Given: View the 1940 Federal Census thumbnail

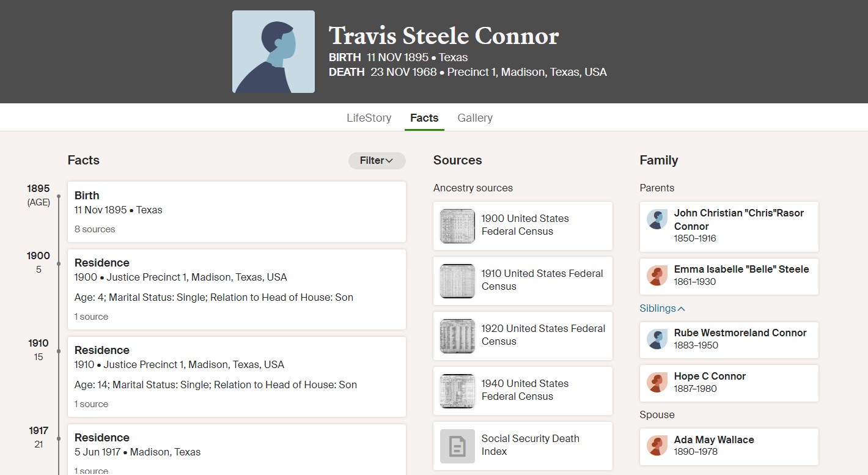Looking at the screenshot, I should coord(457,391).
